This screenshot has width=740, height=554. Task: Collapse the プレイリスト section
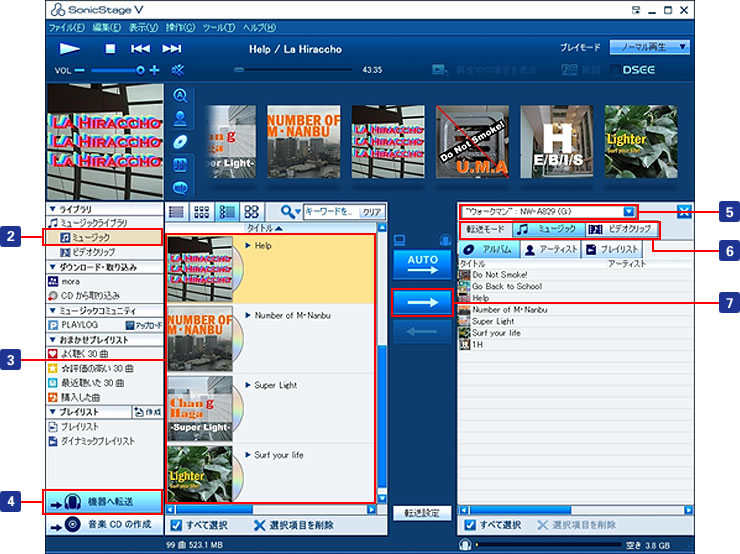pyautogui.click(x=52, y=412)
